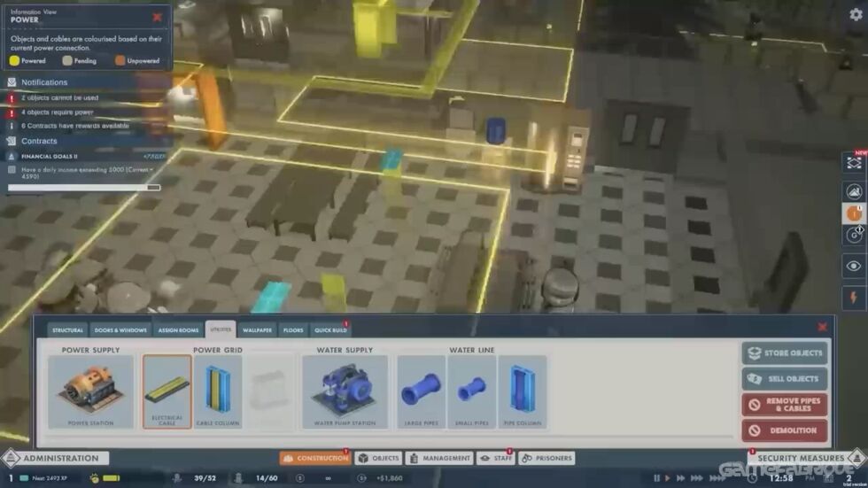
Task: Click the prisoner count 39/52
Action: [x=205, y=478]
